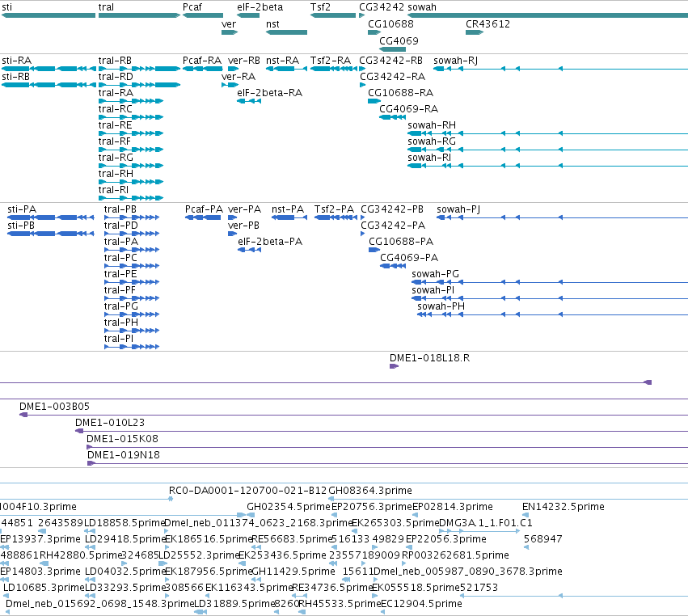Click sowah-RG transcript label
This screenshot has height=616, width=688.
(x=432, y=141)
